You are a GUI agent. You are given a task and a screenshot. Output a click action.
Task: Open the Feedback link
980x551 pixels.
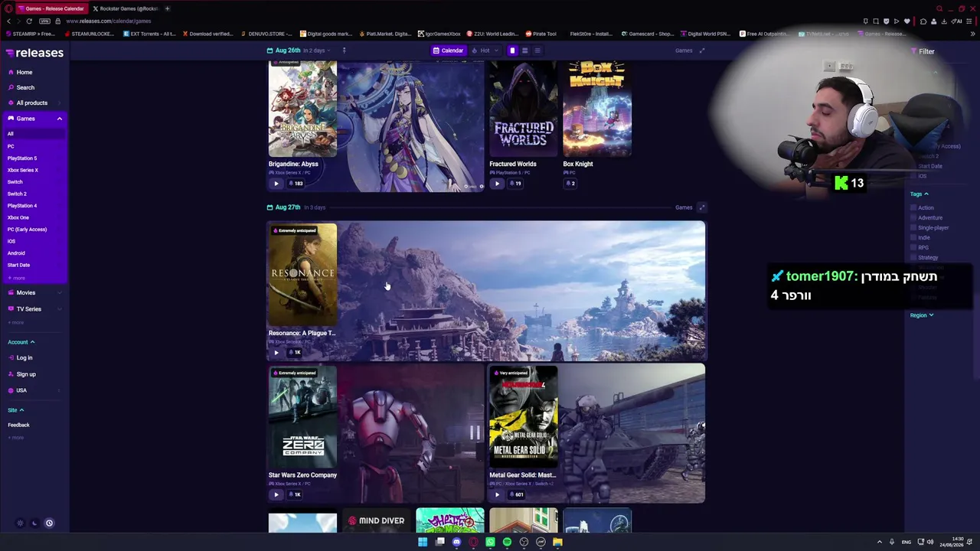tap(18, 425)
